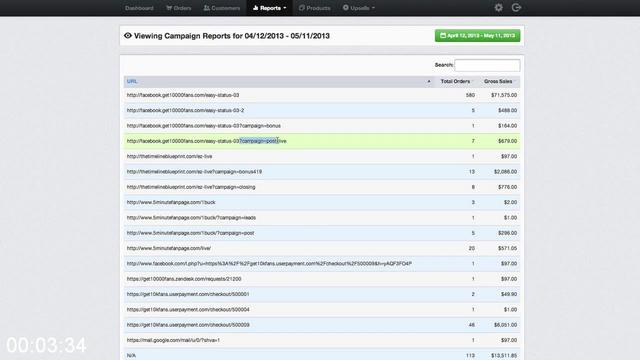Viewport: 640px width, 360px height.
Task: Click the $71,575.00 gross sales value
Action: [x=504, y=95]
